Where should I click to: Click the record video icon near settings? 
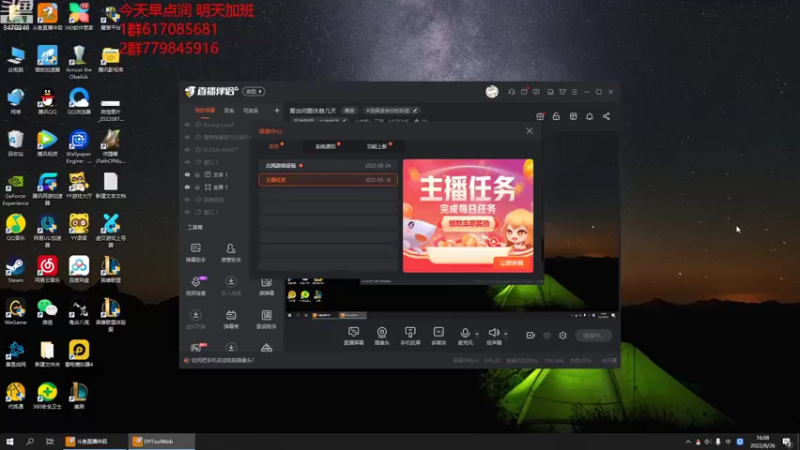(x=531, y=335)
